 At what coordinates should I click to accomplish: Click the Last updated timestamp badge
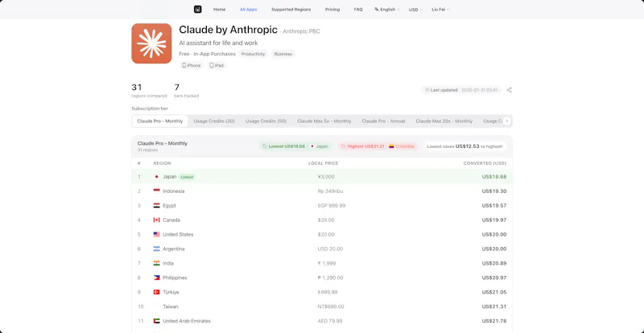(461, 90)
